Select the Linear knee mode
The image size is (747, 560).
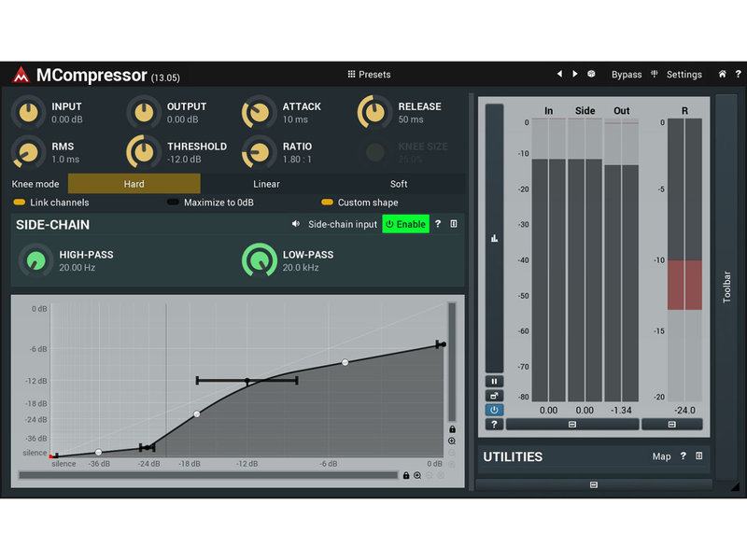266,184
